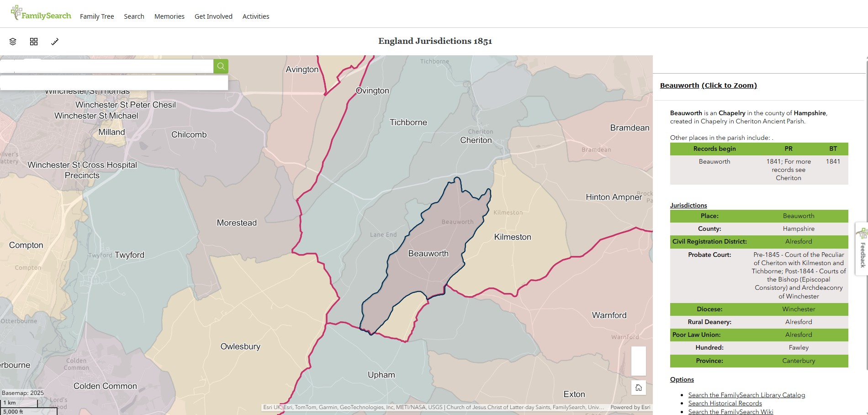This screenshot has width=868, height=415.
Task: Open the map layers panel
Action: pyautogui.click(x=12, y=41)
